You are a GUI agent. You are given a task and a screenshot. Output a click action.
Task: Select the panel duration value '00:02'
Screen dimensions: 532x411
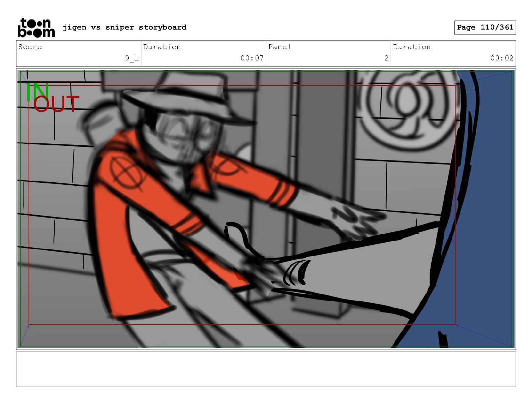[502, 58]
